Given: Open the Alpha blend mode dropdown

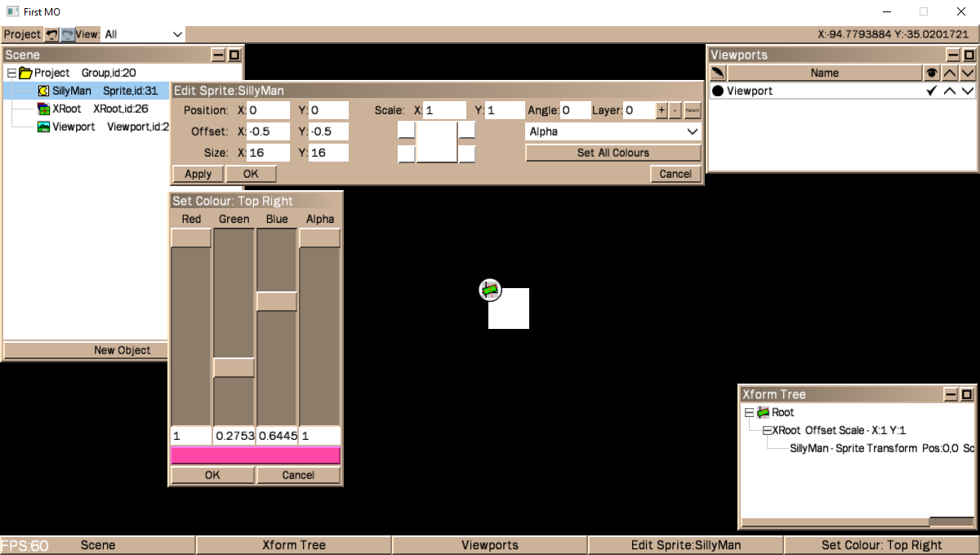Looking at the screenshot, I should click(x=612, y=131).
